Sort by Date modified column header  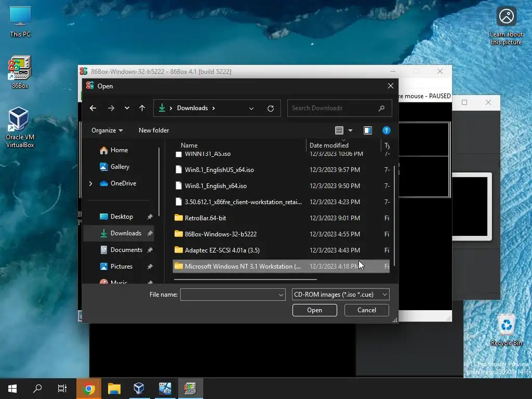pyautogui.click(x=329, y=145)
